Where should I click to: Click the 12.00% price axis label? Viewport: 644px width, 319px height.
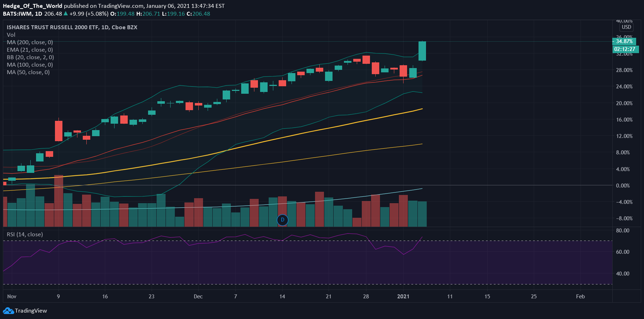click(x=624, y=136)
